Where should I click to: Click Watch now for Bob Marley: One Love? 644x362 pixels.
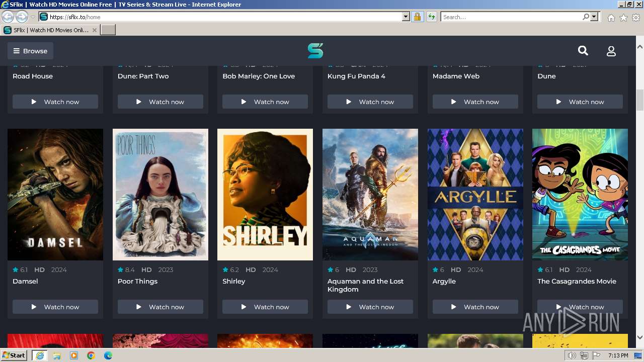tap(265, 102)
